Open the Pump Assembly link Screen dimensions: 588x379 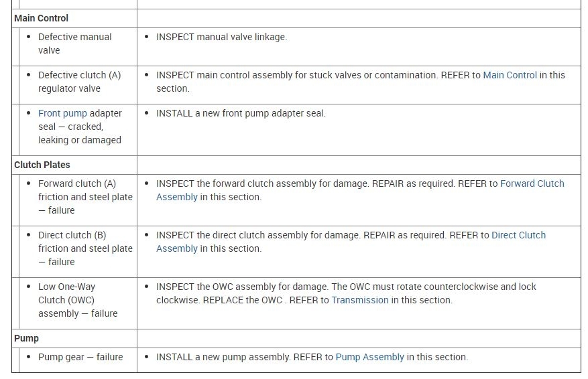[369, 357]
